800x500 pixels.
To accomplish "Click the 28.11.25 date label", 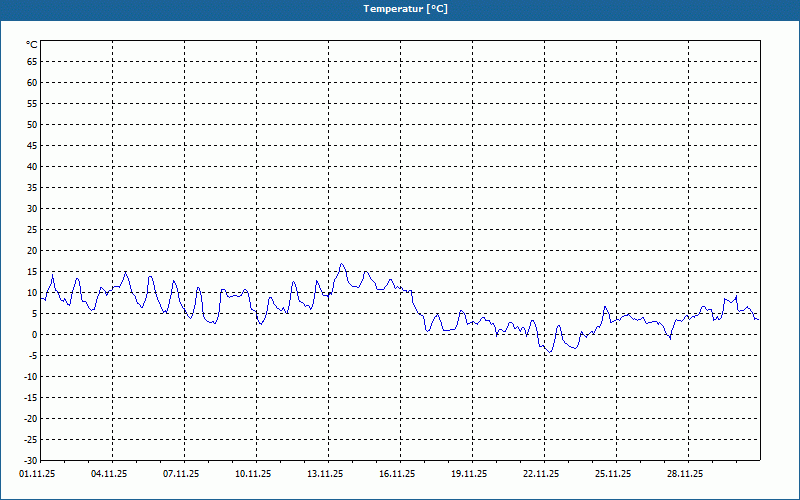I will click(685, 474).
